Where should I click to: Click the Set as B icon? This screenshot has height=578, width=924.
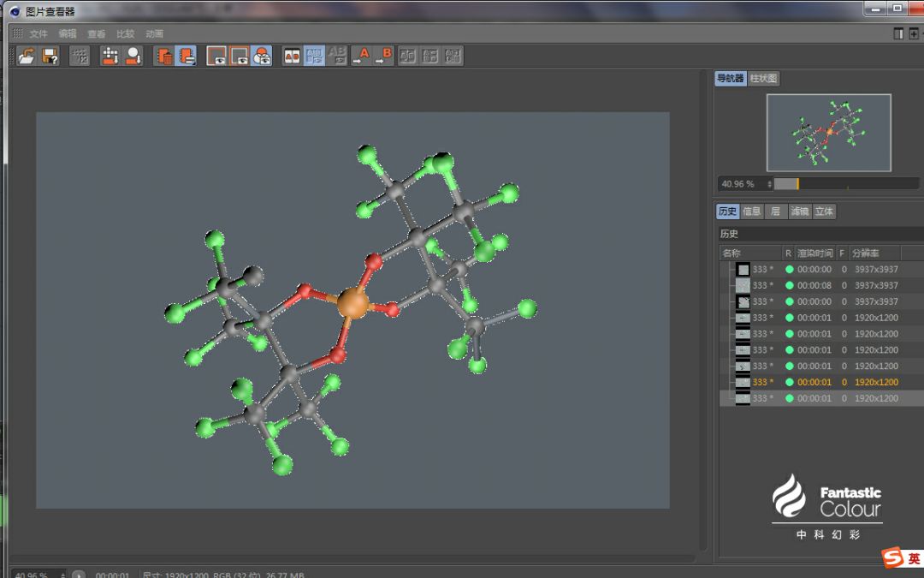tap(383, 57)
